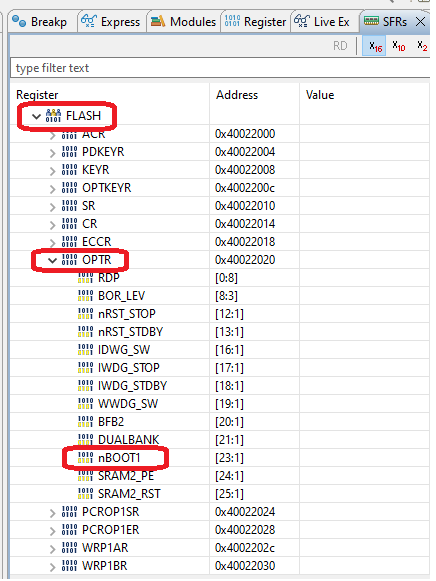Close the SFRs tab
Viewport: 436px width, 581px height.
click(x=420, y=22)
